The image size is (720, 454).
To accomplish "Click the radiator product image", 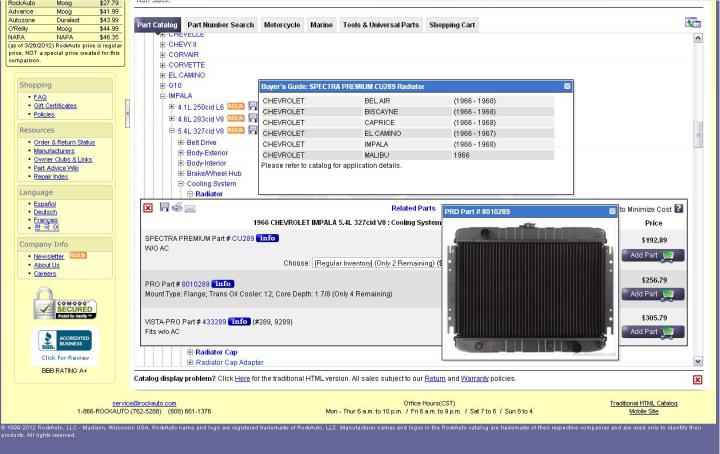I will (x=530, y=288).
